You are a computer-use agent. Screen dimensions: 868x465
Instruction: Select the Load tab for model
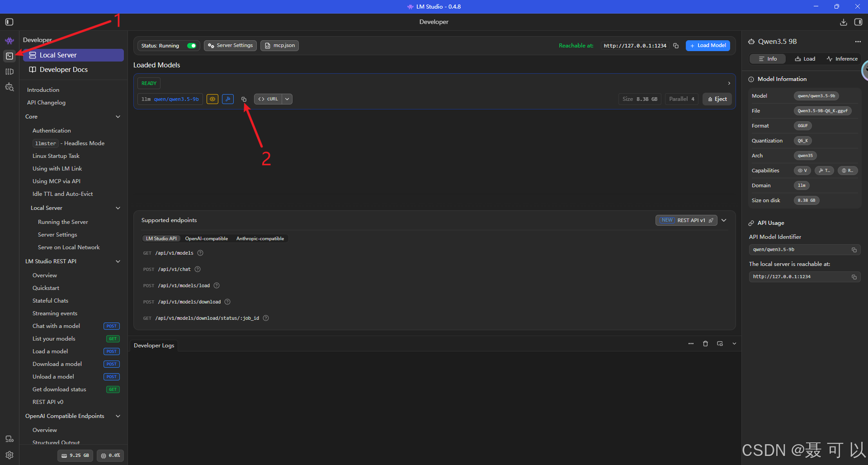pyautogui.click(x=805, y=59)
